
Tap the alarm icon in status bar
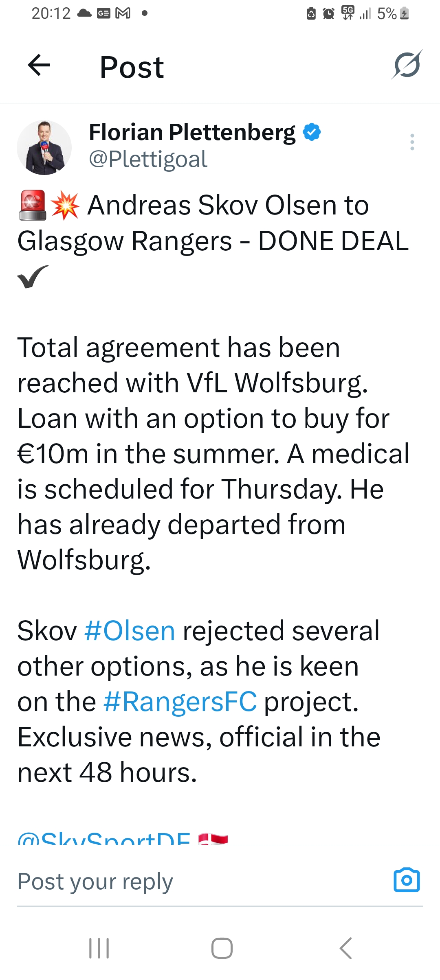click(x=328, y=13)
